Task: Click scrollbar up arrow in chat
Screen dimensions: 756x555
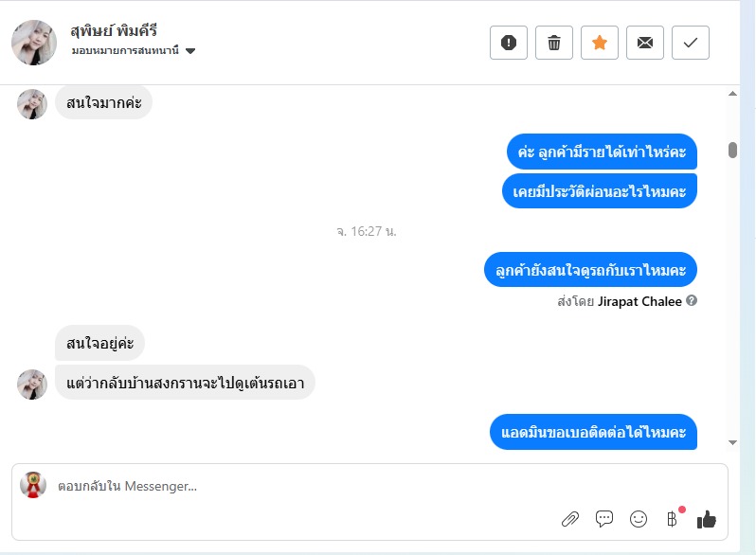Action: click(732, 94)
